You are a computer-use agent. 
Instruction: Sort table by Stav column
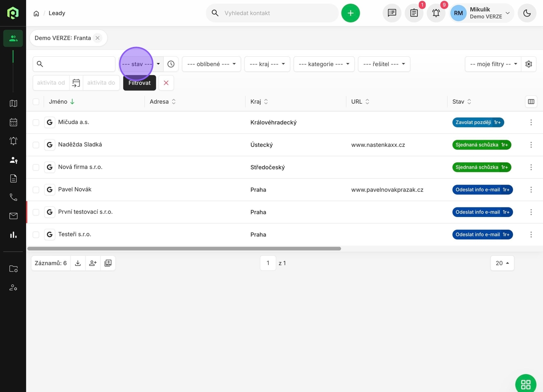click(462, 102)
